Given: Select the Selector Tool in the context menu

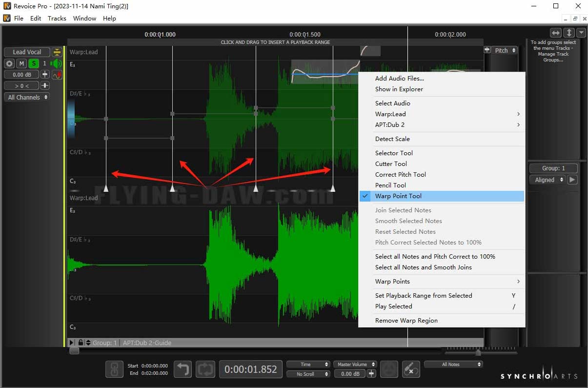Looking at the screenshot, I should coord(442,153).
